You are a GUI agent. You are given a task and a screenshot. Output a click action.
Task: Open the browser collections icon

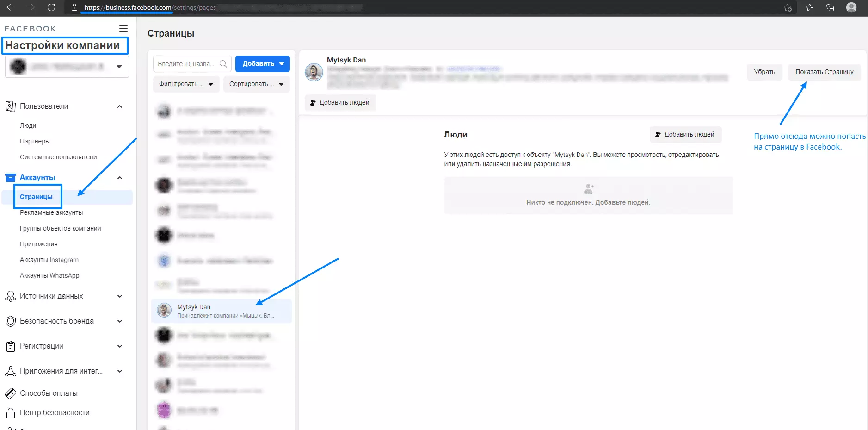click(830, 7)
